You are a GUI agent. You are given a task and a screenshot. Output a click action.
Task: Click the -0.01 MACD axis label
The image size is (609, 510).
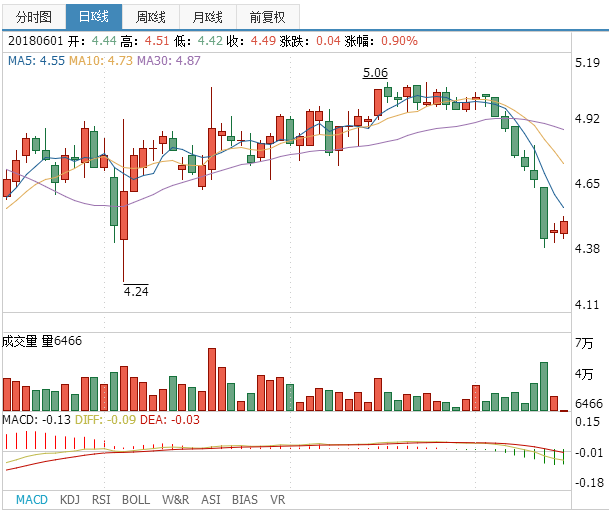point(590,453)
